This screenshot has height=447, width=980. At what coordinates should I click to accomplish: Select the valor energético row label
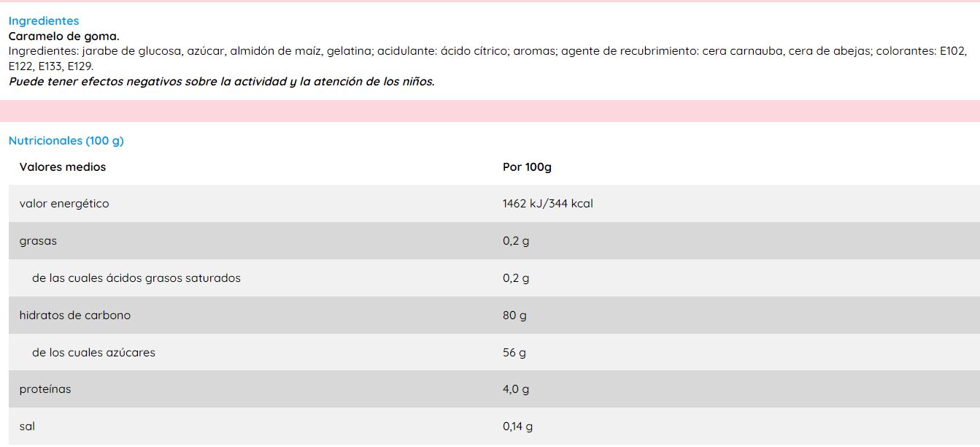(64, 204)
